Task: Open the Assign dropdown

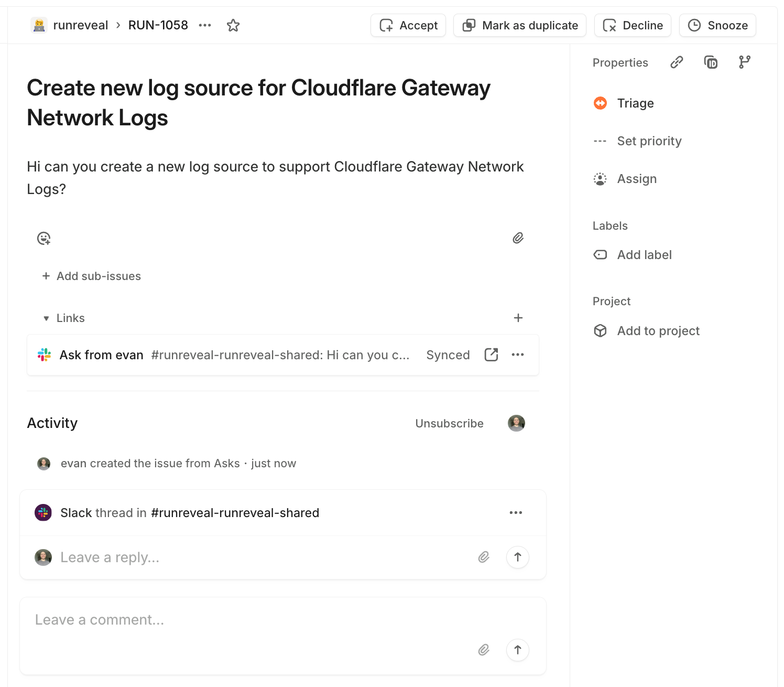Action: coord(636,179)
